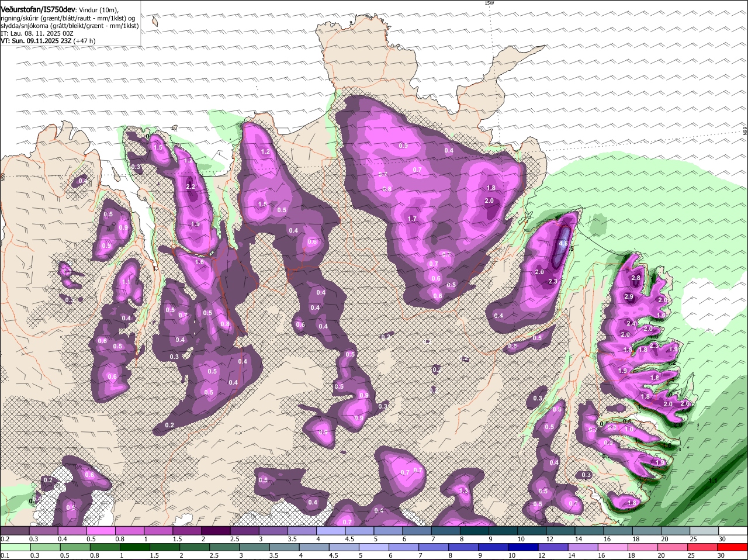
Task: Click the darkest green 1 swatch, lower legend
Action: pyautogui.click(x=136, y=547)
